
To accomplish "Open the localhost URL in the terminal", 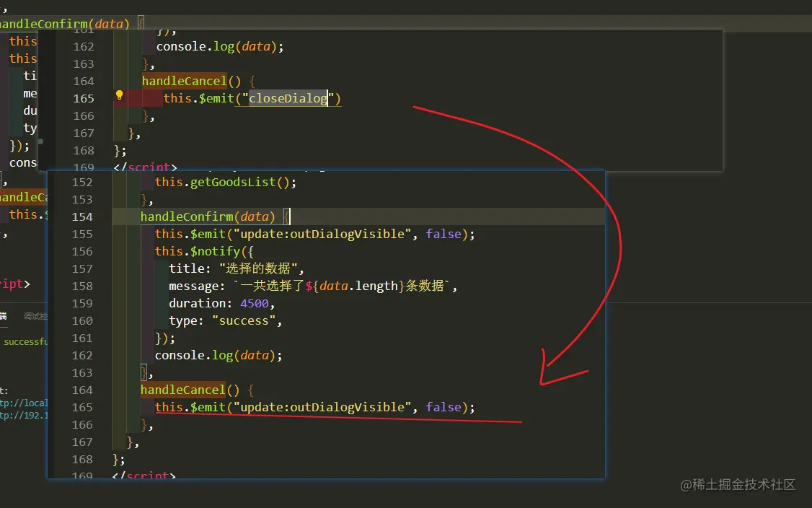I will click(x=23, y=403).
